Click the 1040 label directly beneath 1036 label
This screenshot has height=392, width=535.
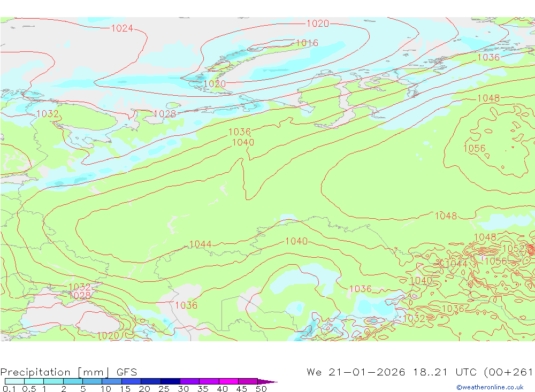(243, 142)
